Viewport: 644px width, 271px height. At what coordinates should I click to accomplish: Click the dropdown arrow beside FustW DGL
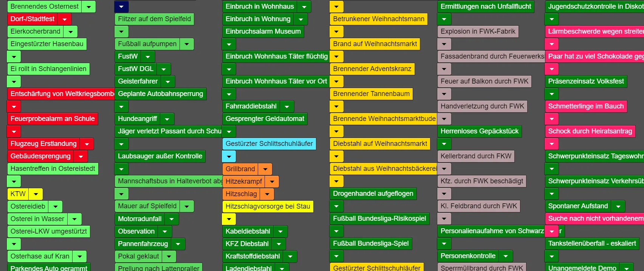(x=164, y=69)
